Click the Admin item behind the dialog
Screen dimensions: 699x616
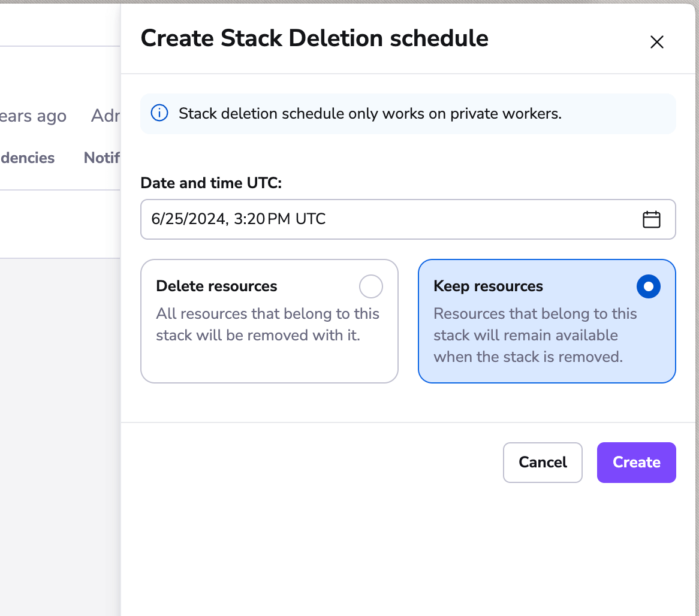106,116
